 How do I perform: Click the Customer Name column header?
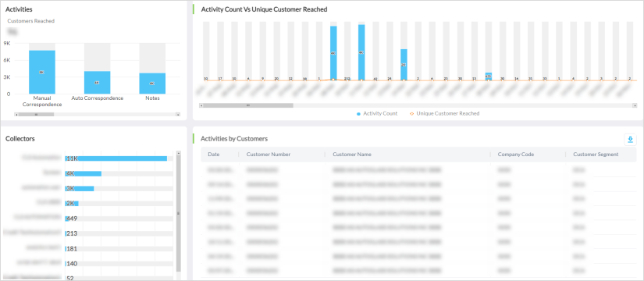coord(352,155)
